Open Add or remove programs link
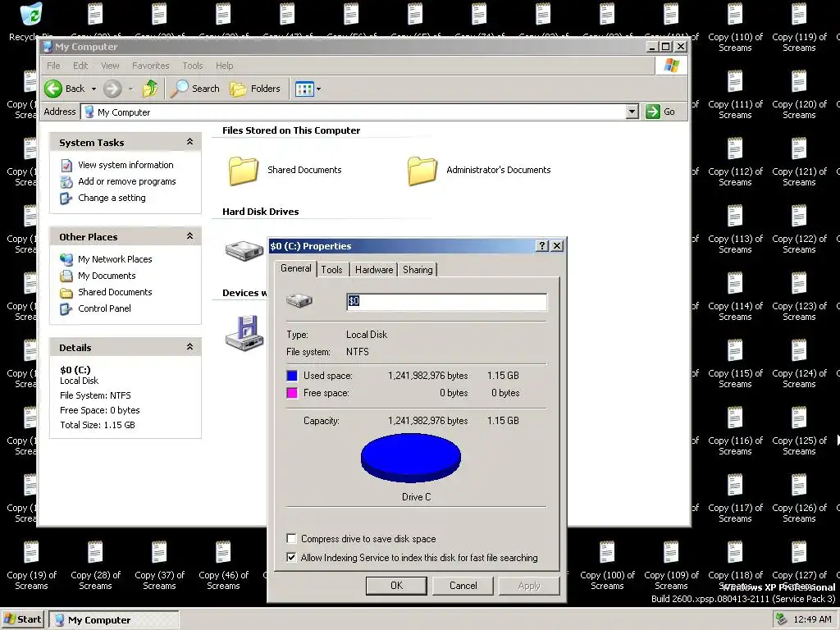 127,181
